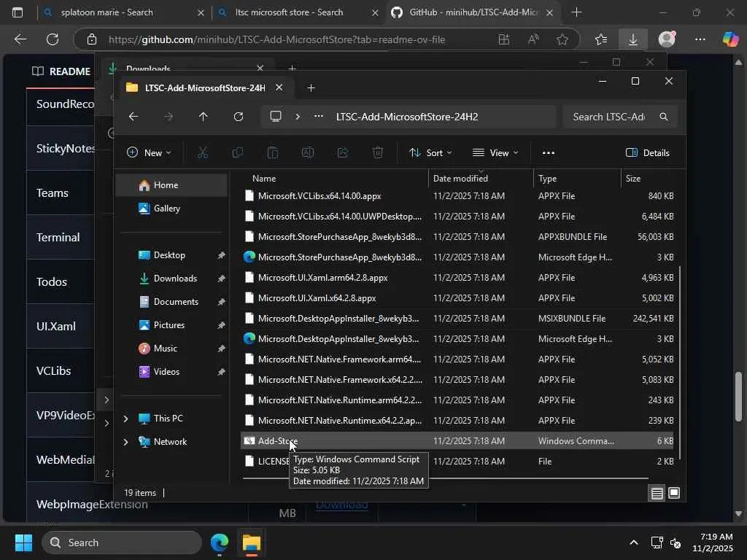Open Microsoft Edge from taskbar

220,542
